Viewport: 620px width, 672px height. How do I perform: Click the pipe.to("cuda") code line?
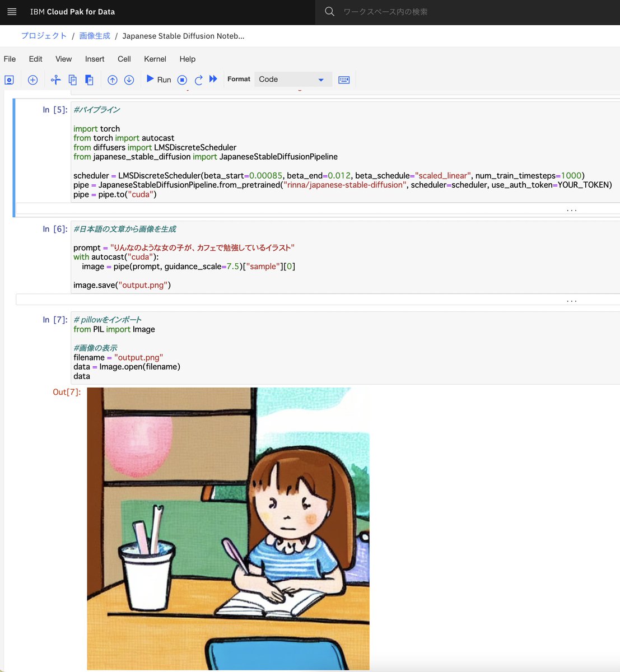click(x=115, y=194)
